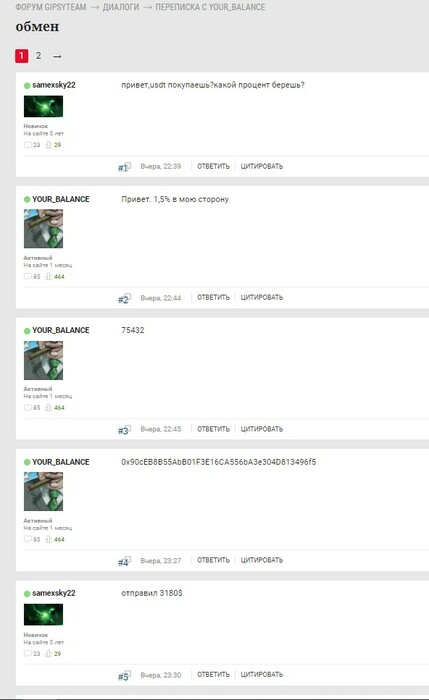
Task: Open YOUR_BALANCE profile in message #3
Action: pos(61,330)
